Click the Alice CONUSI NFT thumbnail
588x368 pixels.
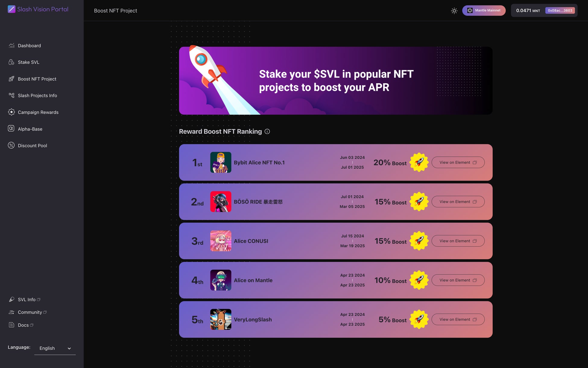221,241
